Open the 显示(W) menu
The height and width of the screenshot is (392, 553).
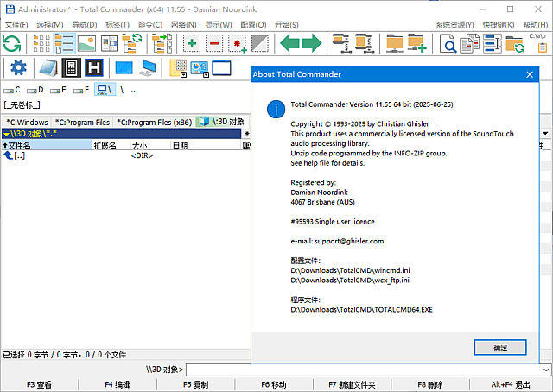(x=219, y=25)
